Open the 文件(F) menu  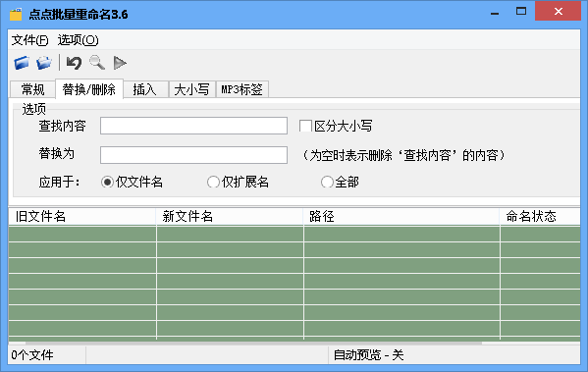pyautogui.click(x=30, y=40)
